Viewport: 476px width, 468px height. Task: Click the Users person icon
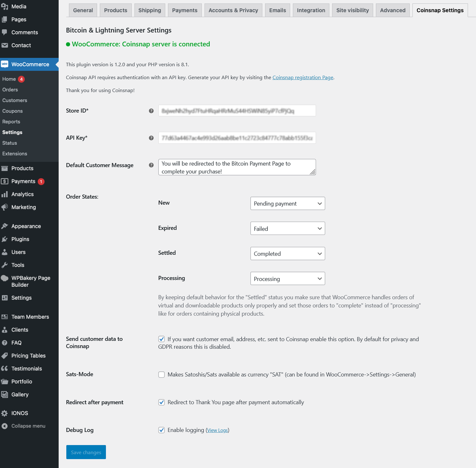click(5, 252)
